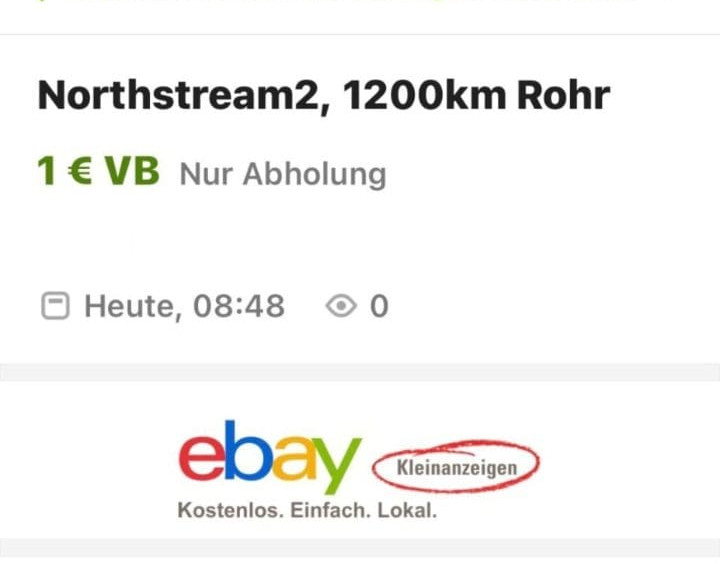The width and height of the screenshot is (720, 580).
Task: Open the Northstream2, 1200km Rohr listing title
Action: click(x=324, y=96)
